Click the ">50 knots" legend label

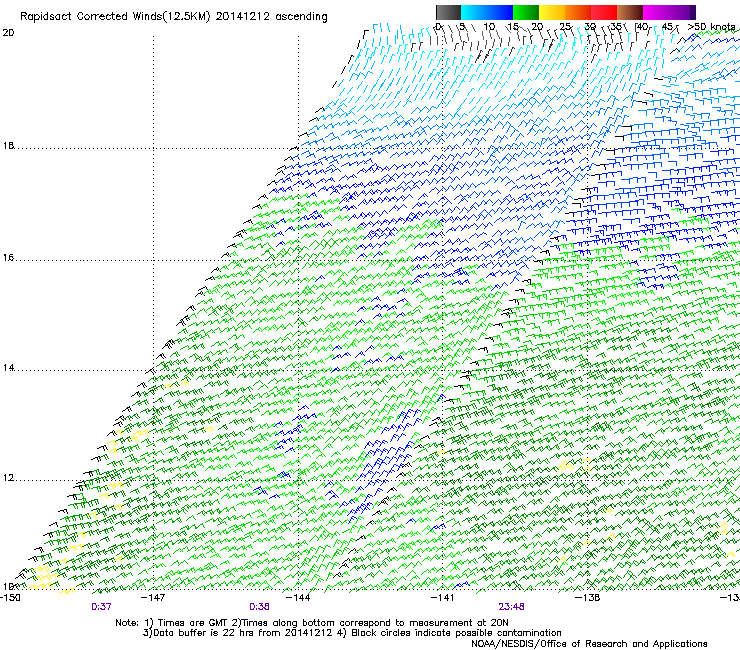[711, 27]
